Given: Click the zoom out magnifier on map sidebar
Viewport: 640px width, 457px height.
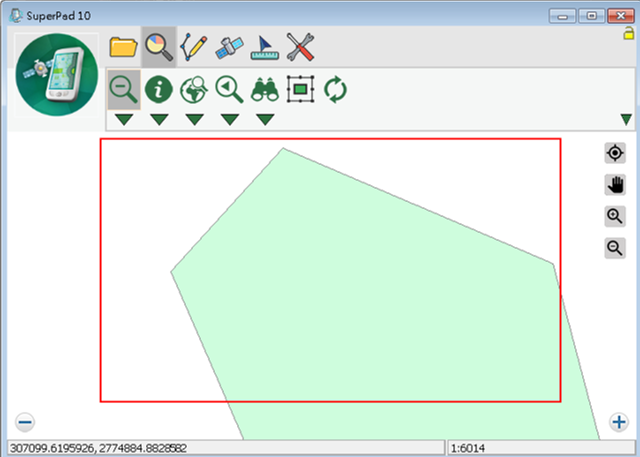Looking at the screenshot, I should [x=615, y=248].
